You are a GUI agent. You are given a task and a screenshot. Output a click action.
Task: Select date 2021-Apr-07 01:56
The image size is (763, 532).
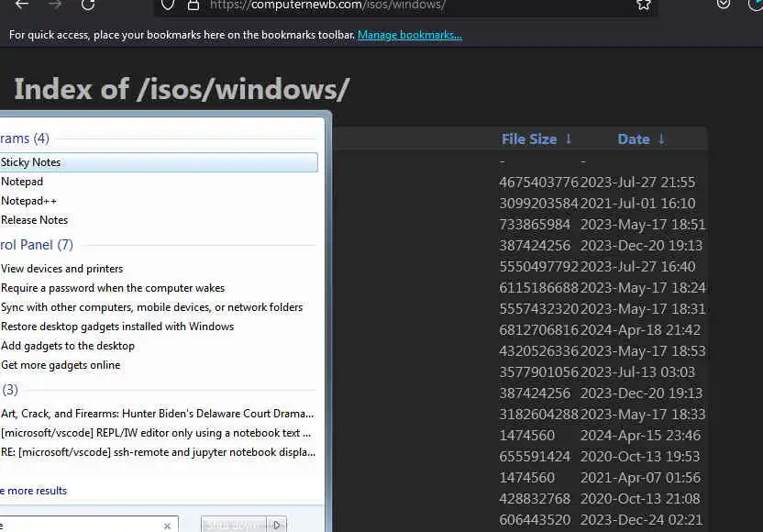click(x=640, y=478)
